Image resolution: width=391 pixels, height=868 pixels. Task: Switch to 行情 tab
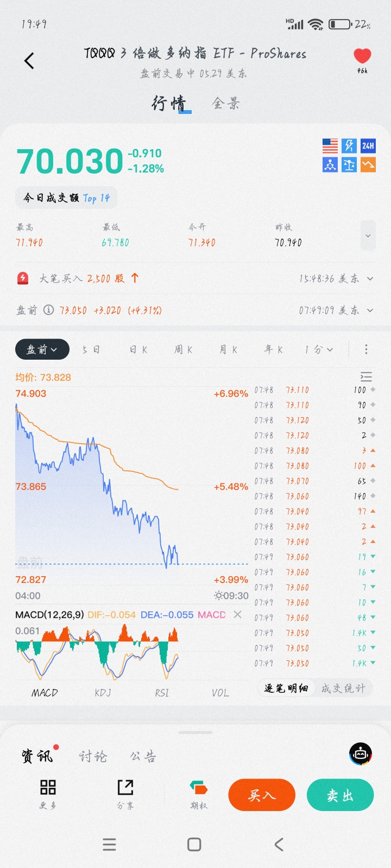tap(169, 103)
